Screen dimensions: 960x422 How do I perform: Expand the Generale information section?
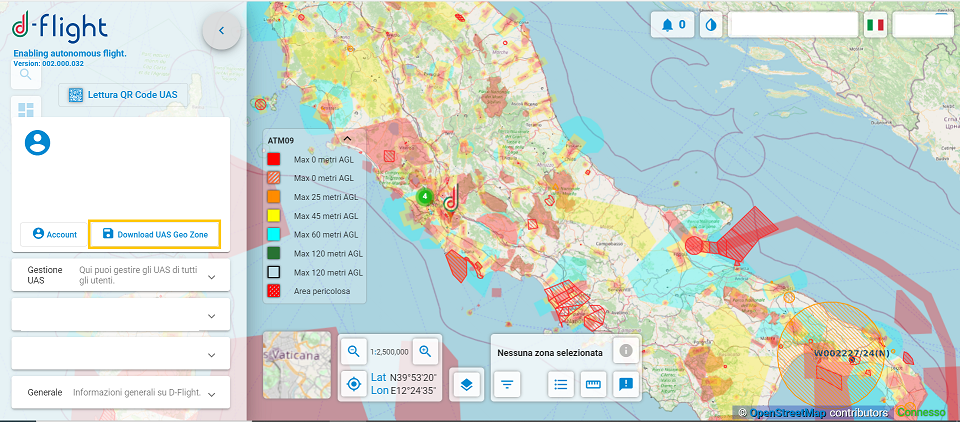point(211,393)
